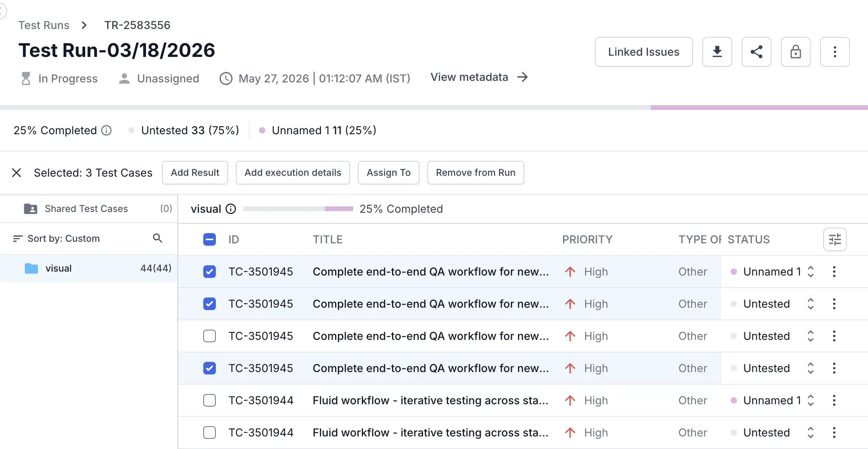The width and height of the screenshot is (868, 449).
Task: Click the sort lines icon beside Sort by
Action: [x=18, y=239]
